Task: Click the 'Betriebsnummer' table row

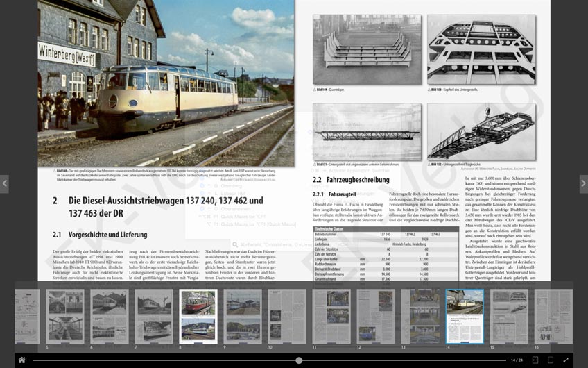Action: [386, 234]
